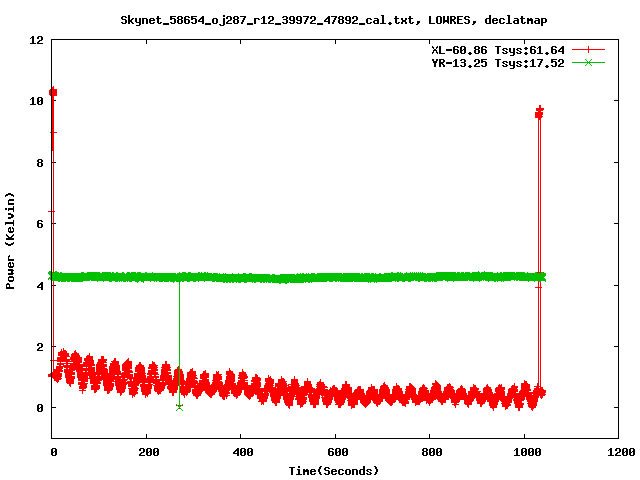The image size is (640, 480).
Task: Click the 'Power (Kelvin)' y-axis label
Action: (10, 241)
